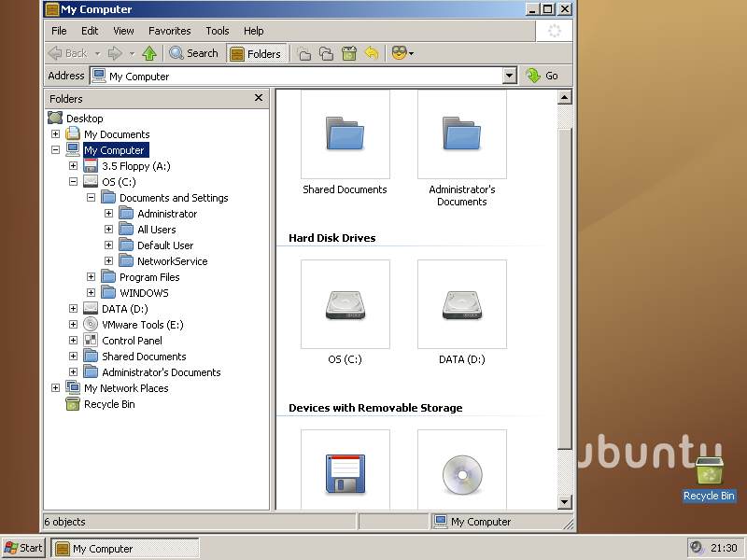Select Administrator's Documents in folder tree
The width and height of the screenshot is (747, 560).
(x=161, y=372)
